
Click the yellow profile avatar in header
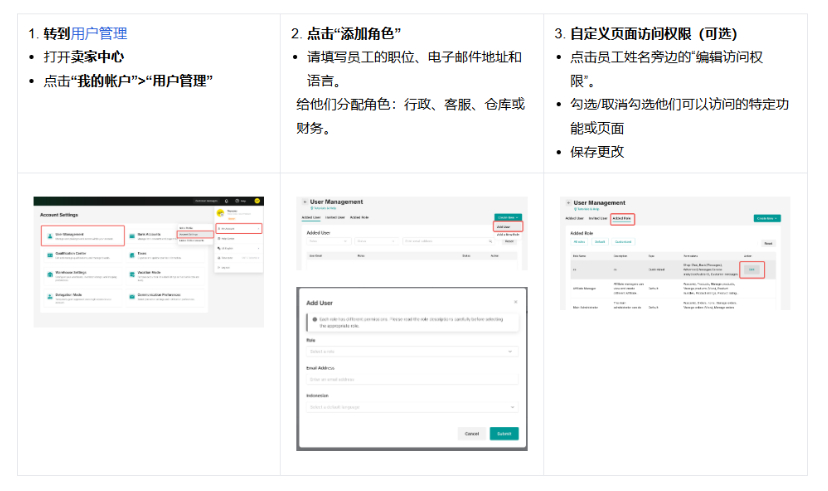[257, 201]
